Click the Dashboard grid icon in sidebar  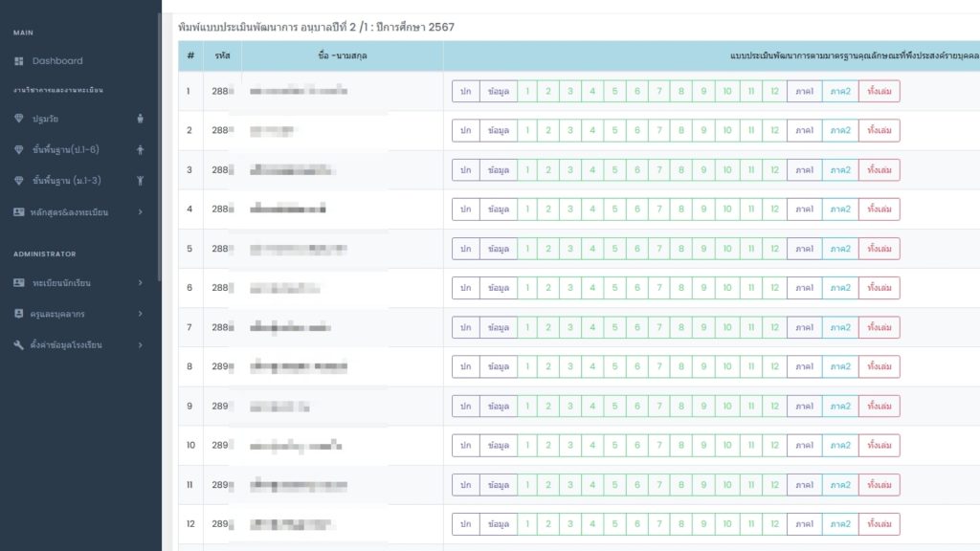click(x=19, y=61)
